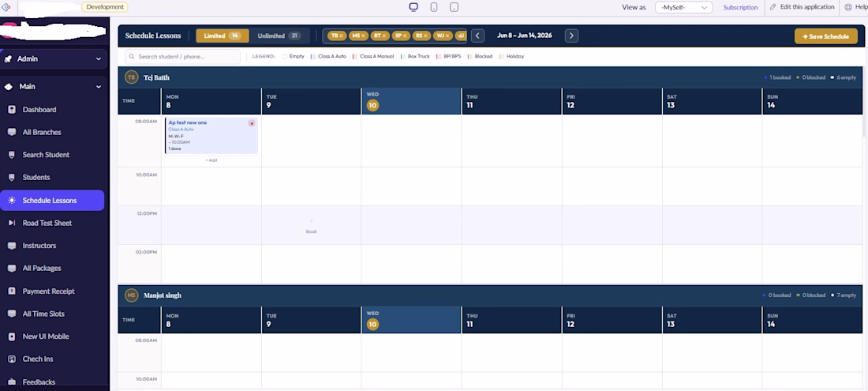This screenshot has width=868, height=391.
Task: Open the Dashboard sidebar item
Action: point(52,110)
